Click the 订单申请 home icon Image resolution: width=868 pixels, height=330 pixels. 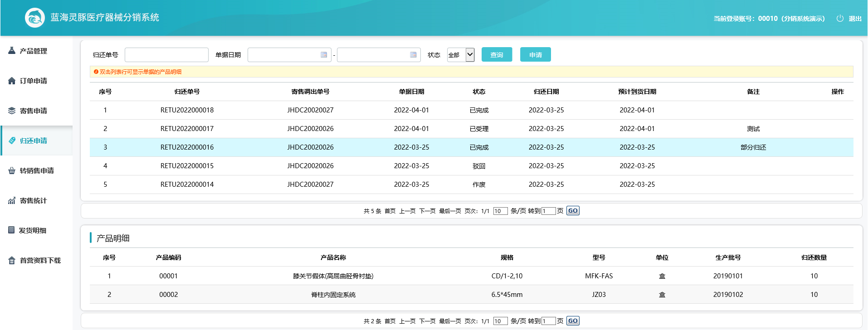point(12,81)
